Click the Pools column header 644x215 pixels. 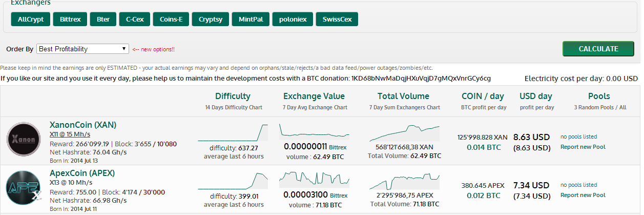point(599,96)
